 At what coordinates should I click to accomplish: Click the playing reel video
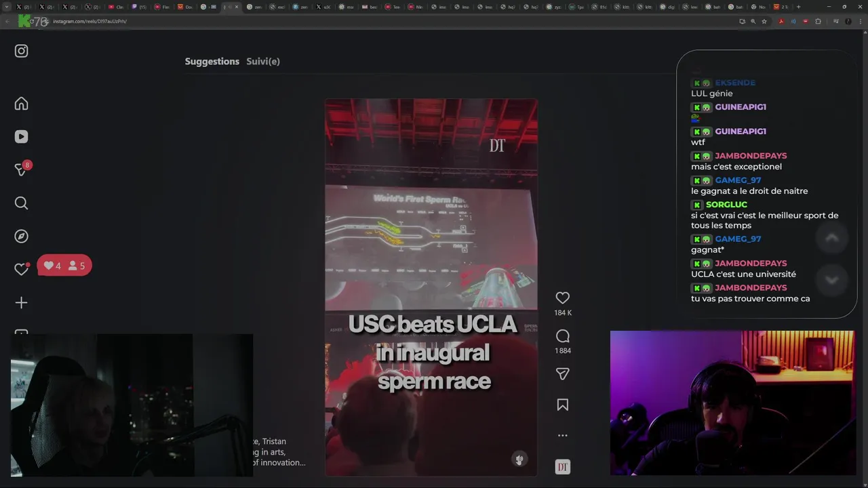point(431,287)
